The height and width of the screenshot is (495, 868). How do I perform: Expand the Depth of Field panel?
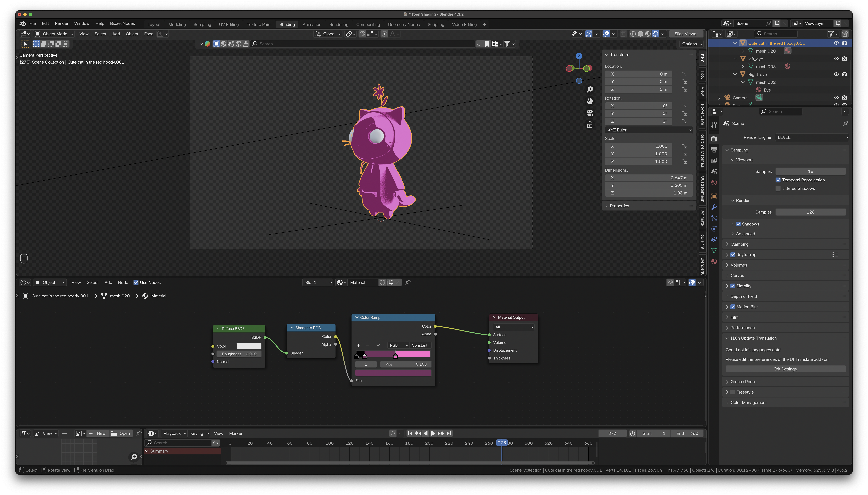[x=744, y=296]
